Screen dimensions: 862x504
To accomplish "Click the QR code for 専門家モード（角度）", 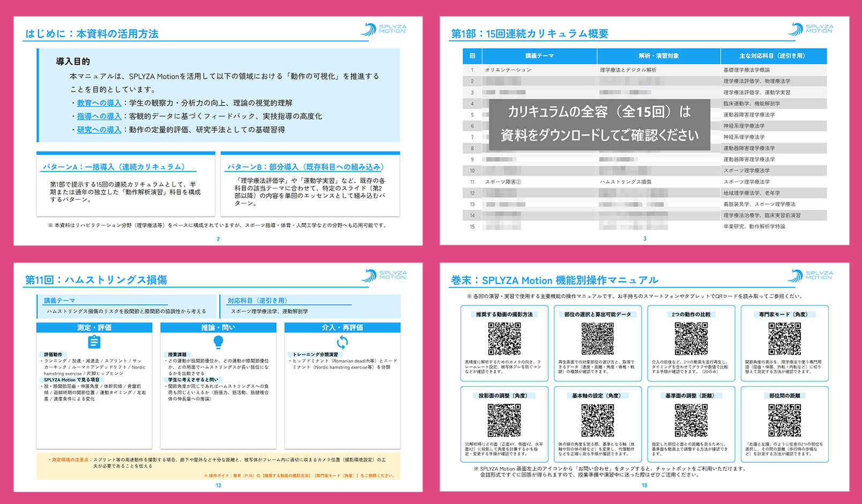I will 784,339.
